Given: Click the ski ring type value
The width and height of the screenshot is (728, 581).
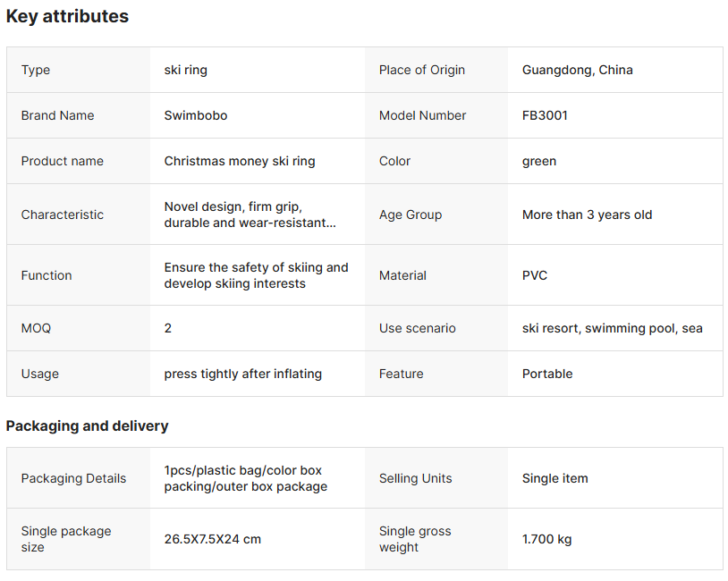Looking at the screenshot, I should [x=185, y=70].
